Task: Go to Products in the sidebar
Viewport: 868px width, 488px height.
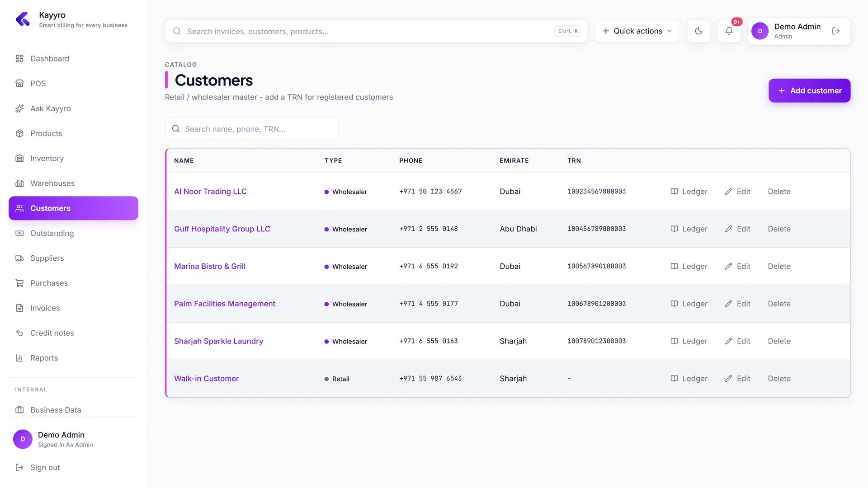Action: pyautogui.click(x=73, y=134)
